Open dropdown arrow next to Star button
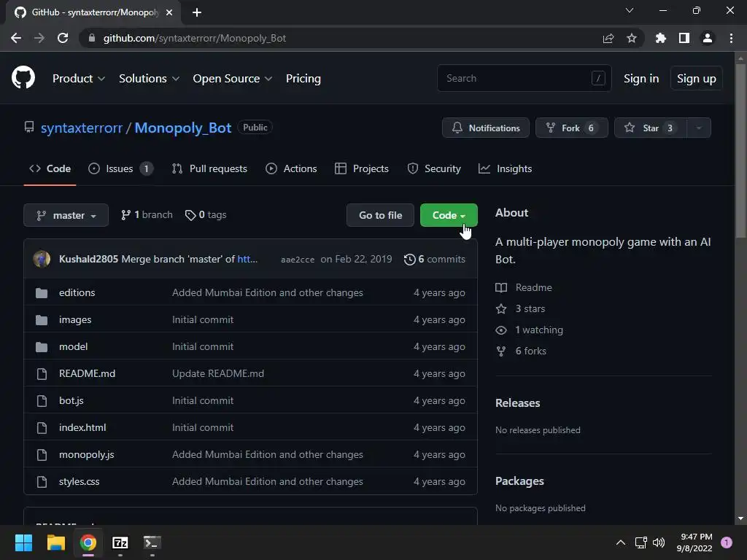This screenshot has width=747, height=560. pyautogui.click(x=699, y=128)
